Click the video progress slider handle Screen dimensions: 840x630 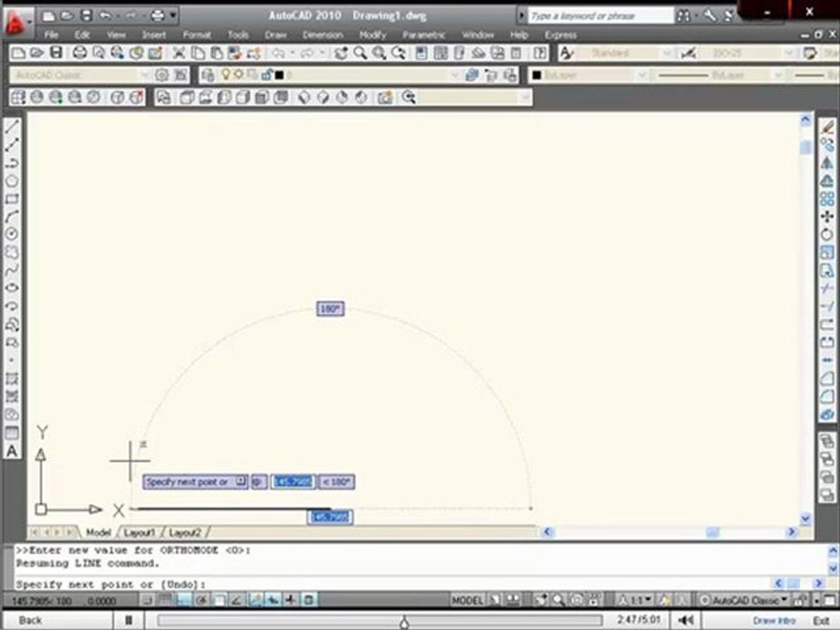404,622
